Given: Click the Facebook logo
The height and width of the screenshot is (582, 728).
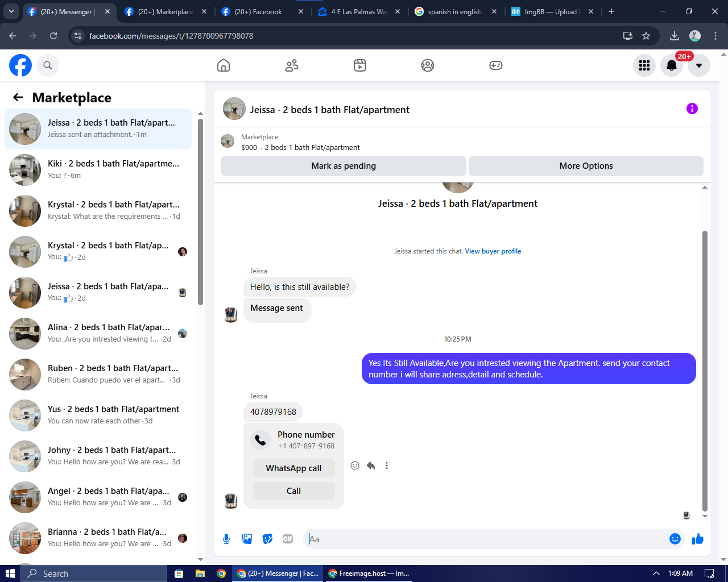Looking at the screenshot, I should pos(20,65).
